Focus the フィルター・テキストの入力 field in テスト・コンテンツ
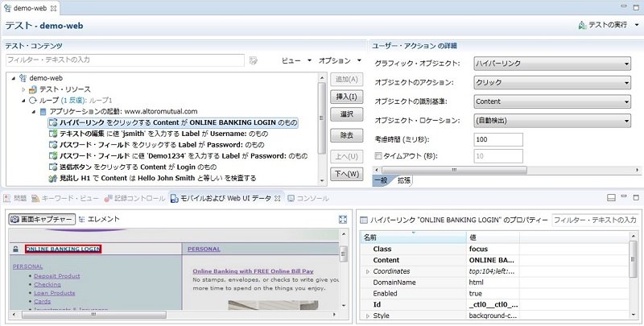 (126, 60)
